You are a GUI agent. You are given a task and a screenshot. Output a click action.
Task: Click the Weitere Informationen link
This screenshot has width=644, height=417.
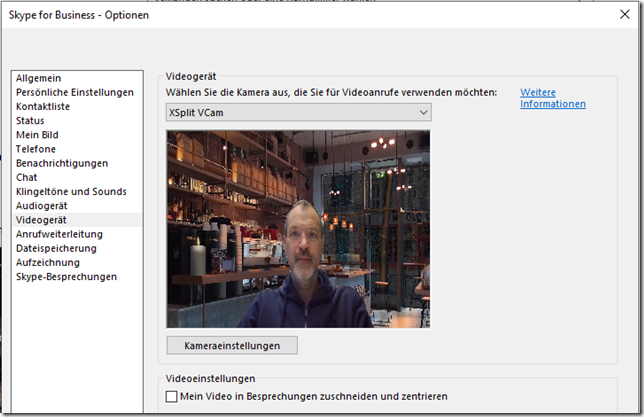(x=553, y=98)
